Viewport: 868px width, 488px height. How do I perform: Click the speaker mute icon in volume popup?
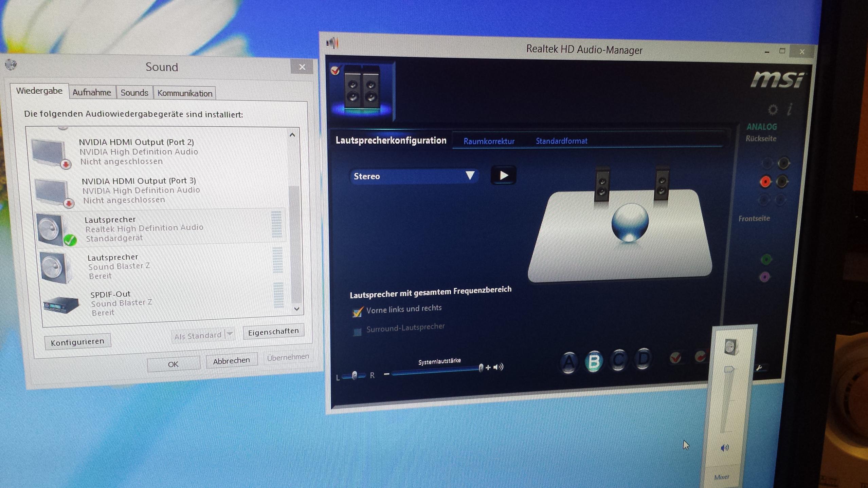[724, 448]
